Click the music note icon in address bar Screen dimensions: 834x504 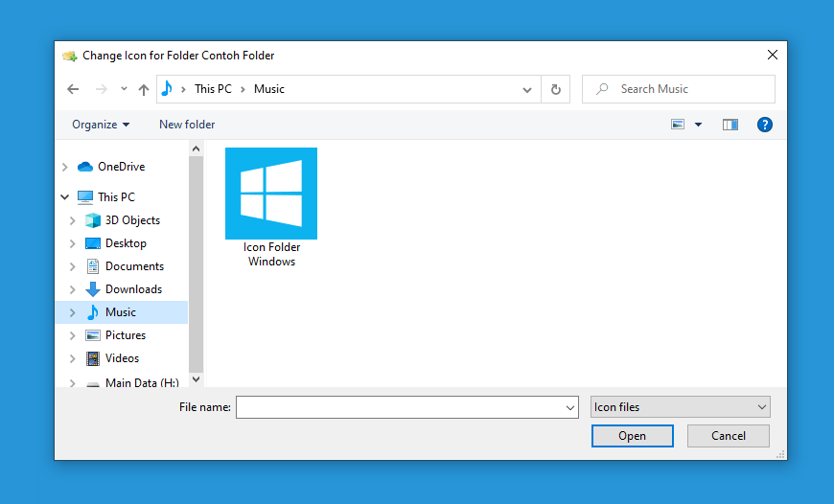167,88
